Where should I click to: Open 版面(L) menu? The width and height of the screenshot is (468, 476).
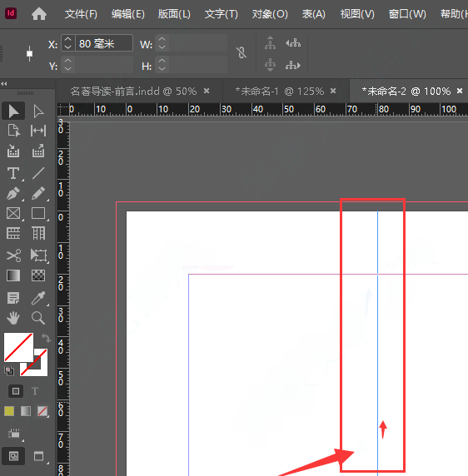coord(174,14)
